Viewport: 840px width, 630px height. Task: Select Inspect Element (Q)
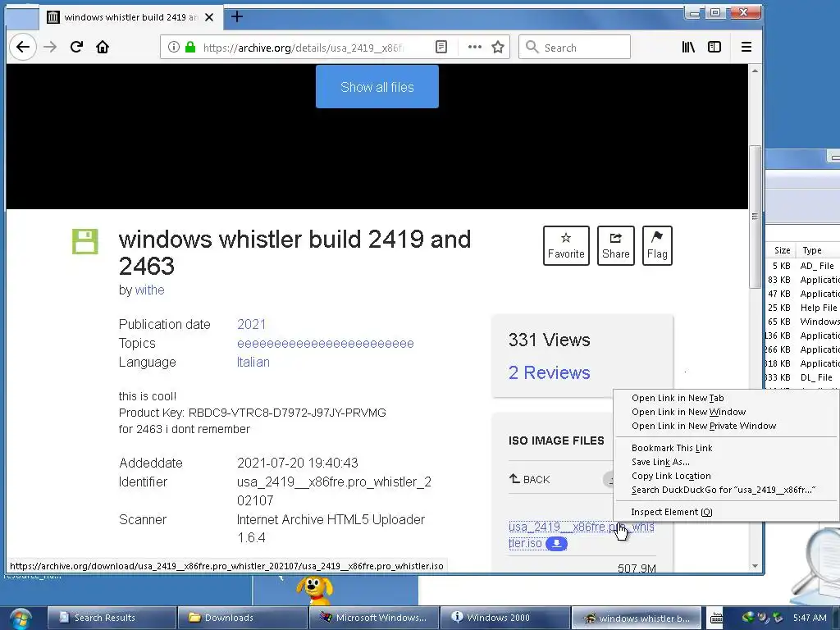(x=672, y=512)
